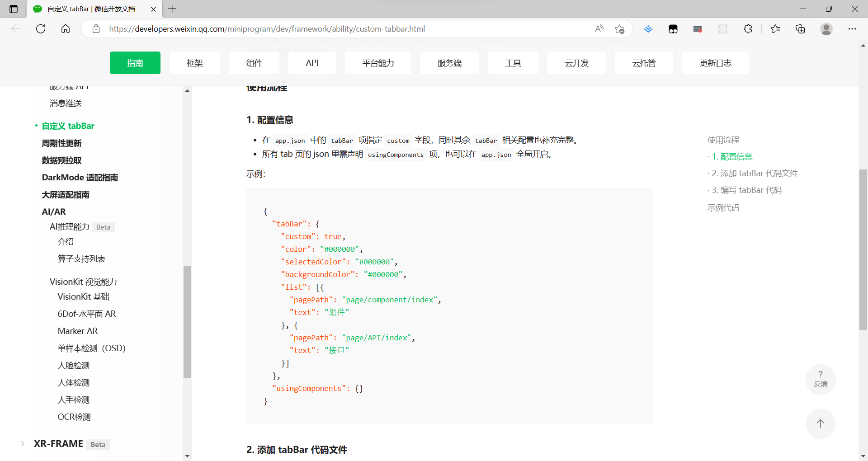Select OCR检测 in the sidebar
This screenshot has width=868, height=461.
[74, 416]
